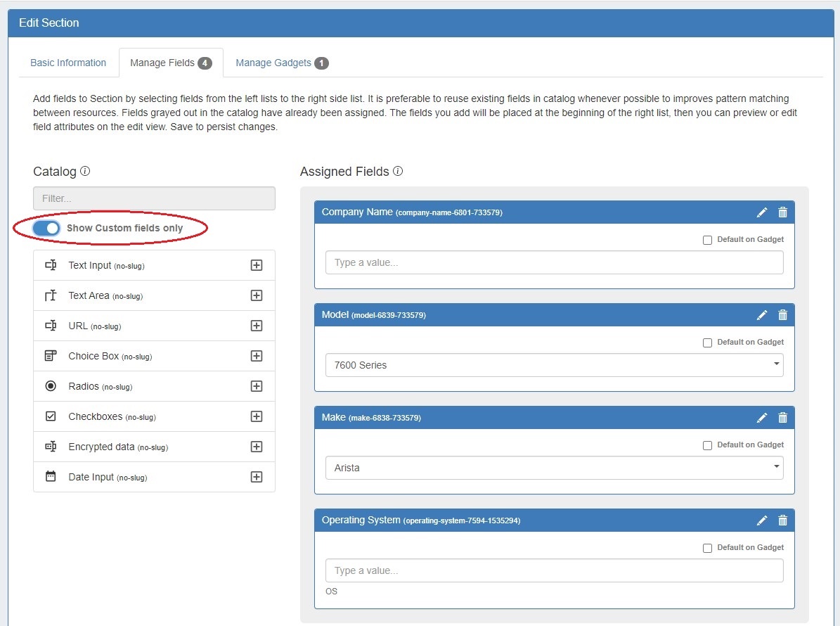Add Encrypted data field from catalog

257,447
